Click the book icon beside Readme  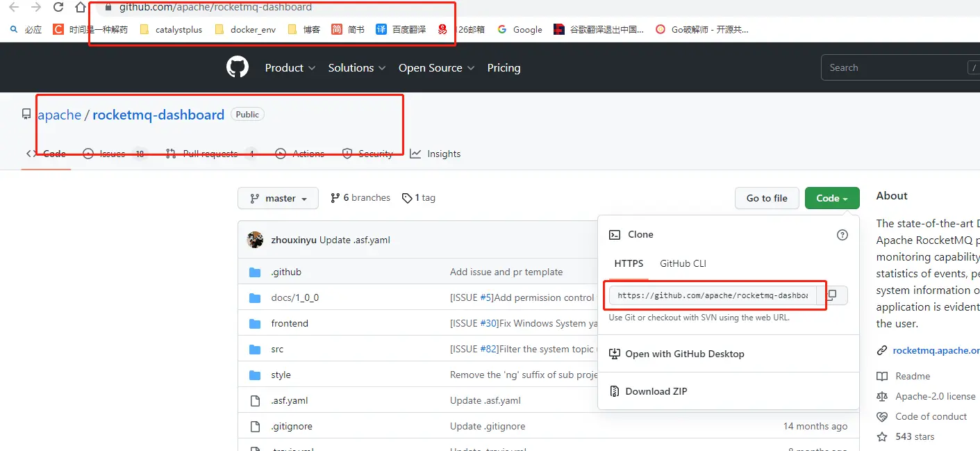tap(883, 376)
